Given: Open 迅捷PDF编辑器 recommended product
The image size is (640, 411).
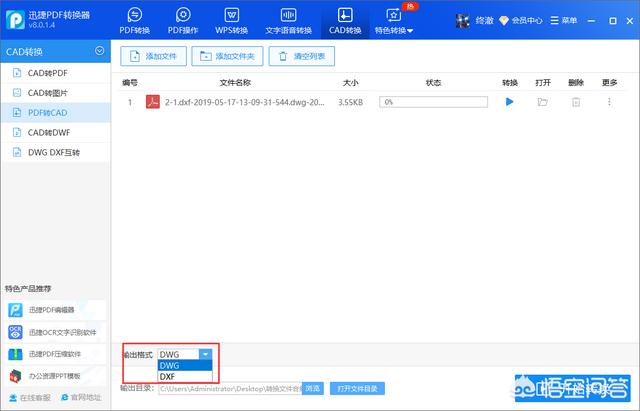Looking at the screenshot, I should coord(54,310).
